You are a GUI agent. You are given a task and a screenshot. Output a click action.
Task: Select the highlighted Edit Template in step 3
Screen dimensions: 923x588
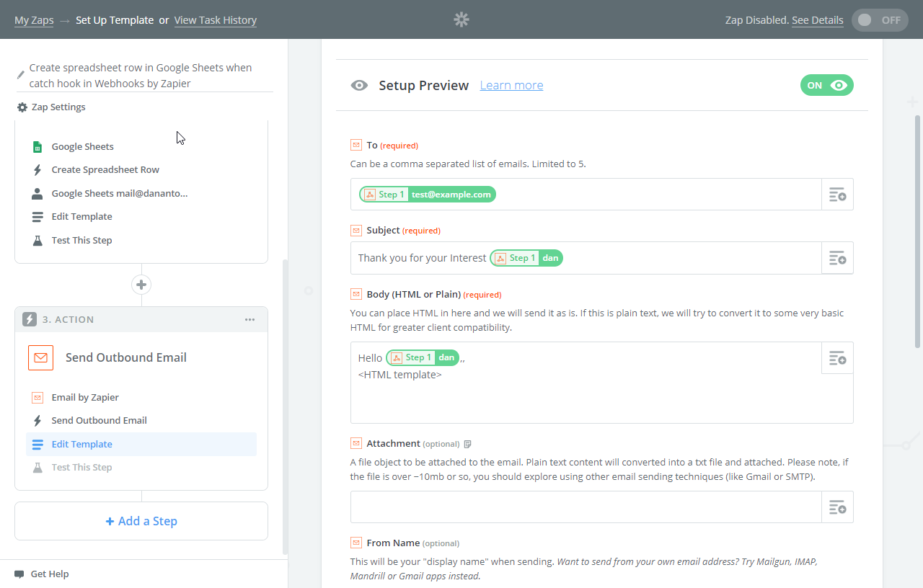pos(141,445)
